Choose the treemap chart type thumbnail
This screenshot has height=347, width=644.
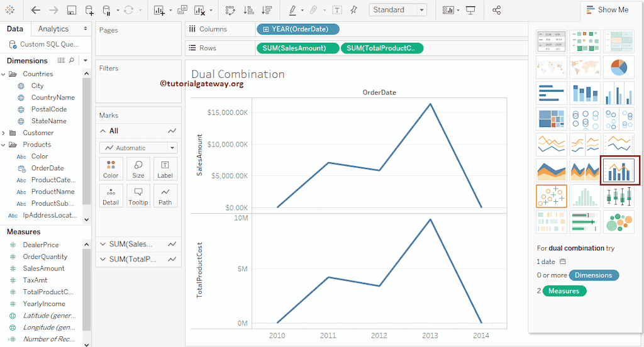coord(552,119)
